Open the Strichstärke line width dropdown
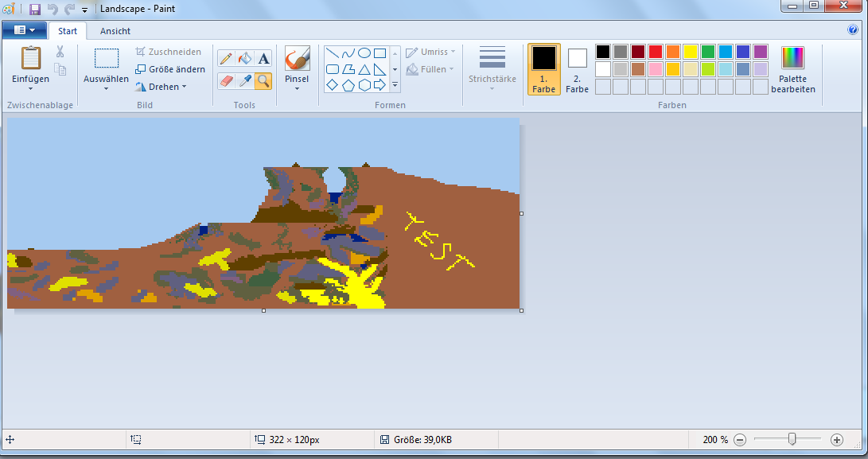This screenshot has height=459, width=868. point(492,69)
